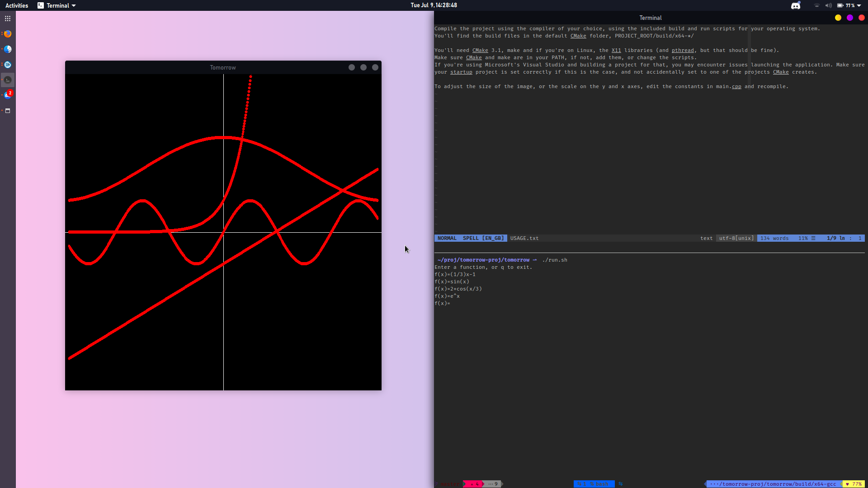
Task: Click the utf-8[unix] encoding segment
Action: click(x=736, y=238)
